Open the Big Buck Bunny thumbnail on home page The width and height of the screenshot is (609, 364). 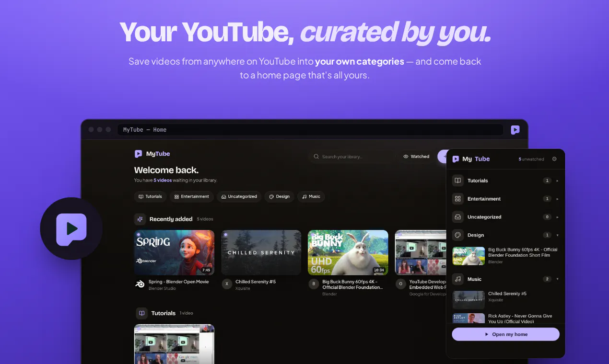click(x=348, y=252)
